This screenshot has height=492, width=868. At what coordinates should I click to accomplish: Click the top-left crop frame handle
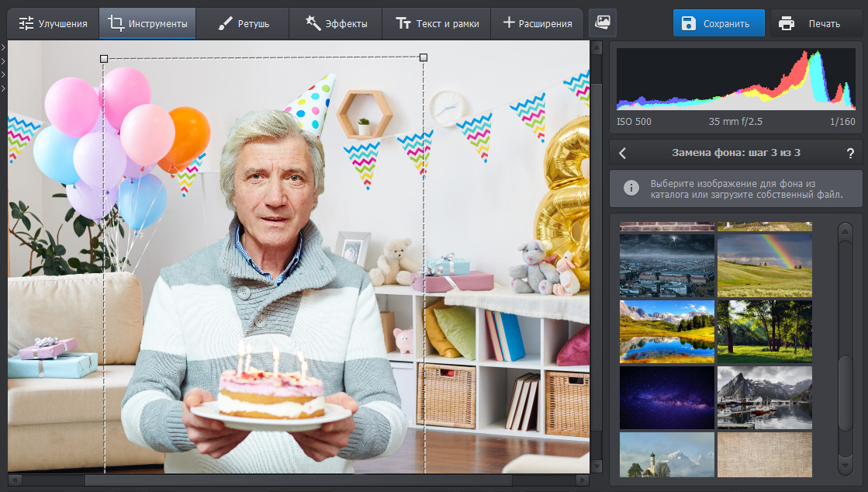pyautogui.click(x=104, y=58)
